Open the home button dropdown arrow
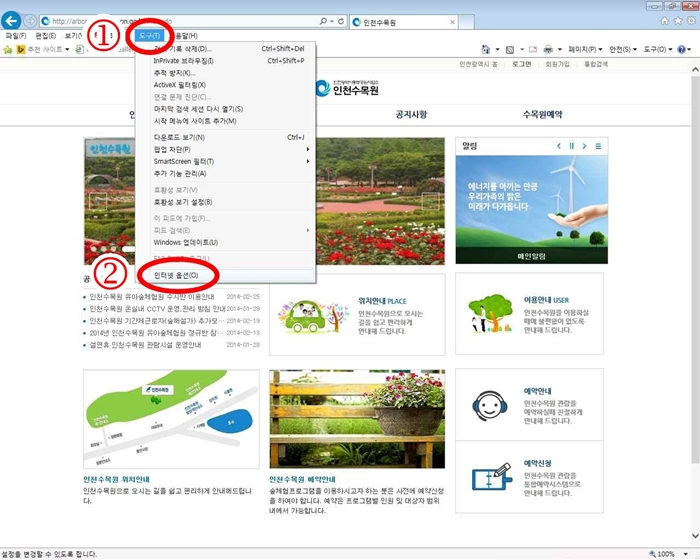The width and height of the screenshot is (700, 560). click(x=497, y=50)
